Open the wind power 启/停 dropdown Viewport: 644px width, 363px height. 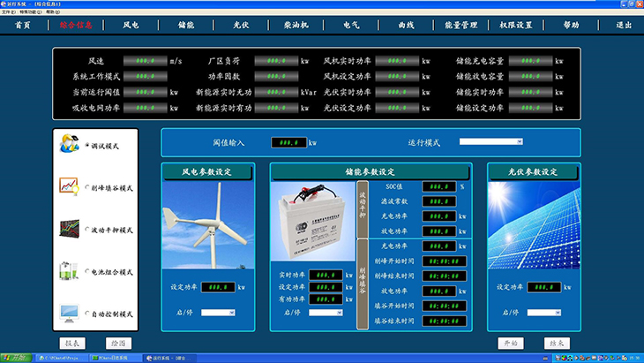click(x=217, y=312)
